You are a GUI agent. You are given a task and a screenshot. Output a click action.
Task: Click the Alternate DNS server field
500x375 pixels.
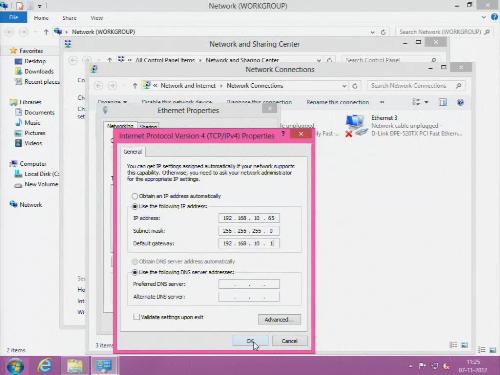pyautogui.click(x=249, y=297)
